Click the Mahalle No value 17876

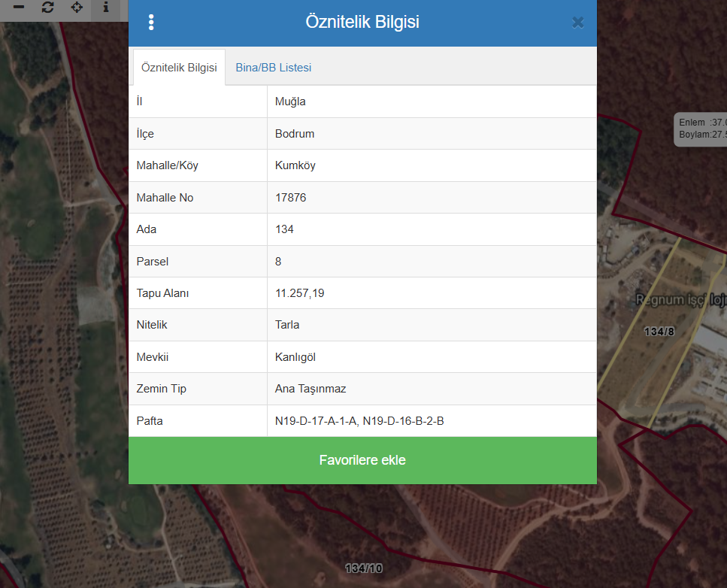(x=291, y=198)
